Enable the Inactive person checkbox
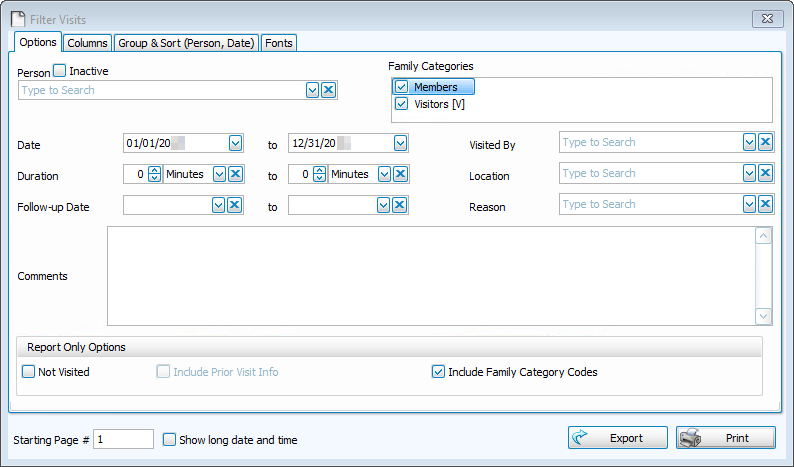 click(x=59, y=71)
